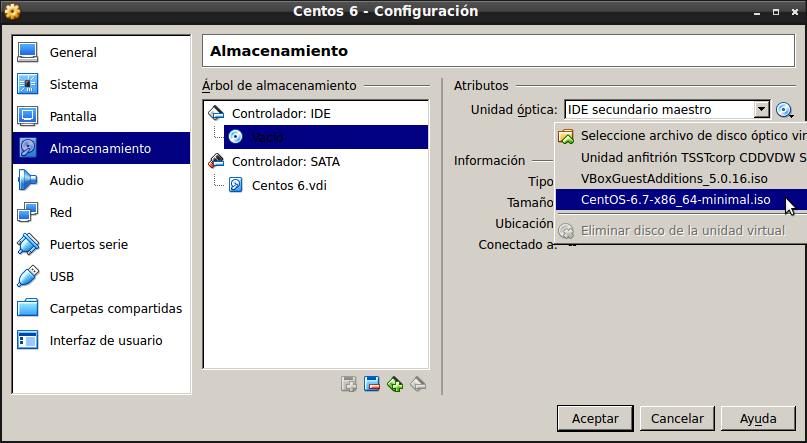
Task: Select the USB settings category
Action: click(61, 277)
